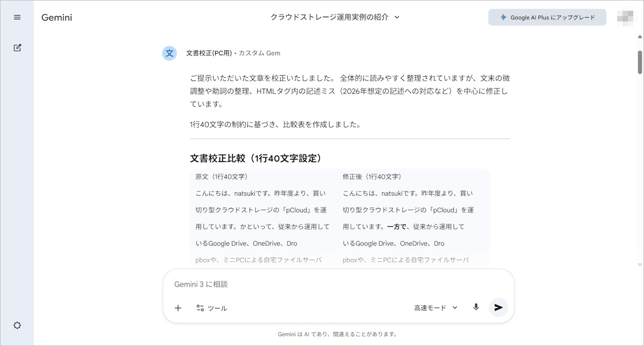Click the Gemini logo text

pyautogui.click(x=57, y=18)
